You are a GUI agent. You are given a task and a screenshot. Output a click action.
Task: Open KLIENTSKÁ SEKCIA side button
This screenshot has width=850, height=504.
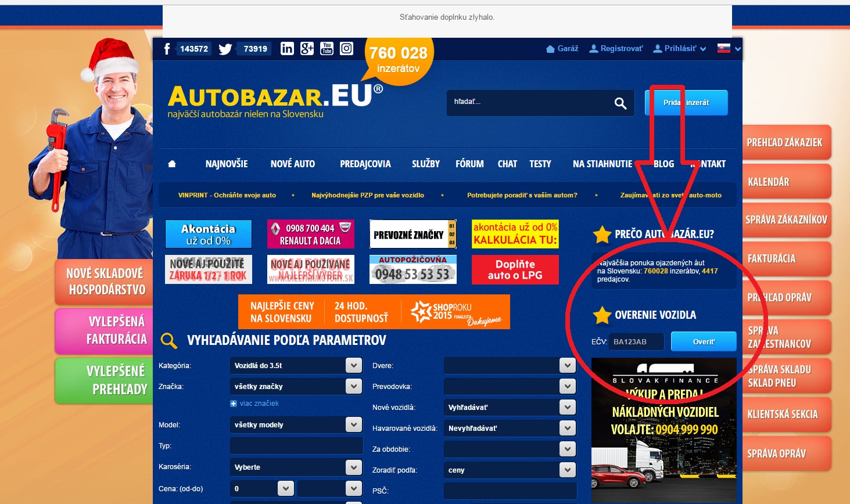click(x=787, y=414)
